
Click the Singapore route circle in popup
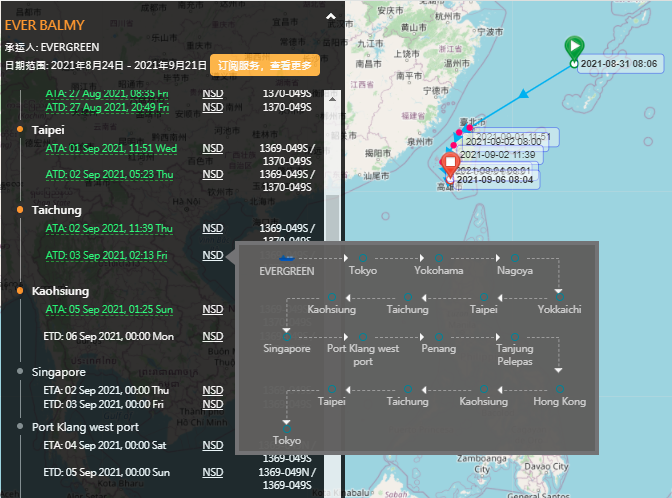click(287, 337)
